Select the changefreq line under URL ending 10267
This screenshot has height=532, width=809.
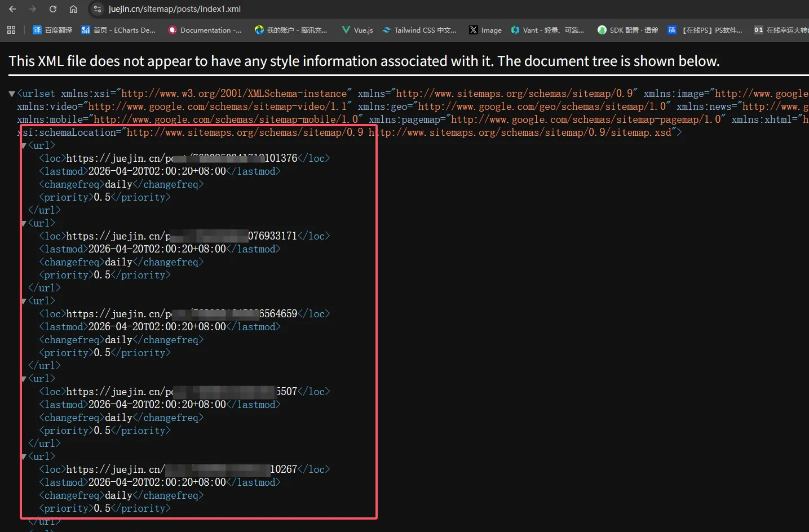121,495
